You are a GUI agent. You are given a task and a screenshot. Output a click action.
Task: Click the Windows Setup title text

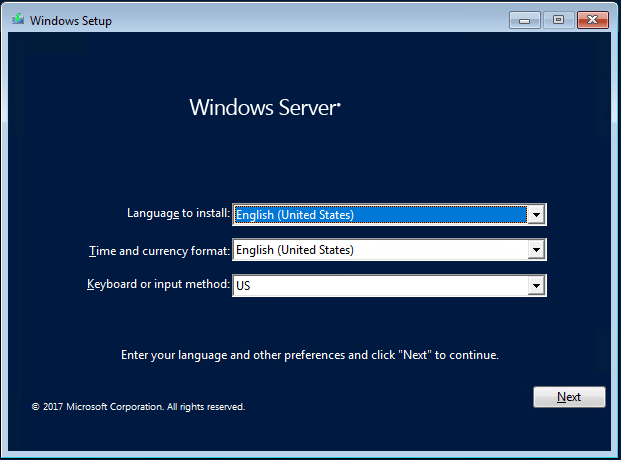pyautogui.click(x=71, y=21)
